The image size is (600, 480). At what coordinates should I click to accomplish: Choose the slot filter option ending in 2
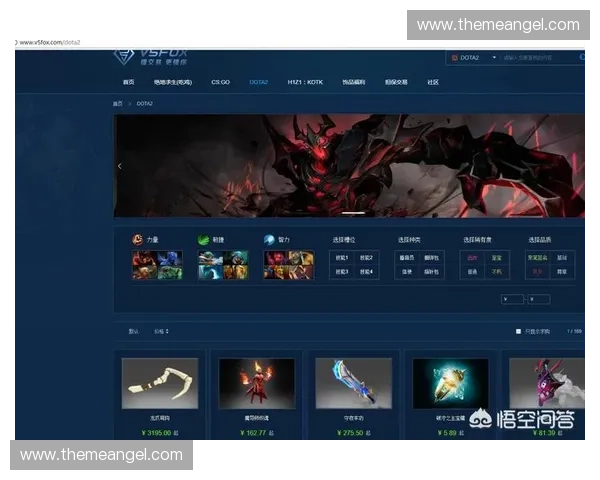coord(366,258)
